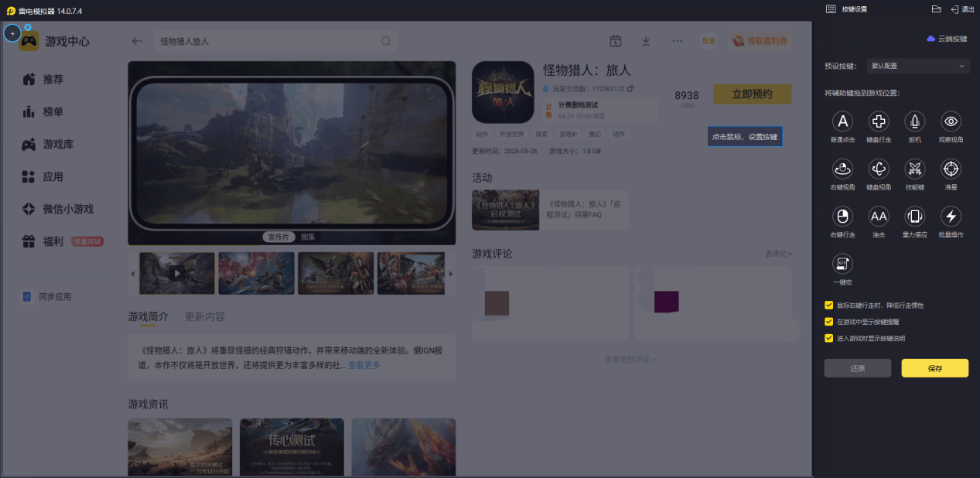
Task: Select the 一键宏 macro icon
Action: (x=843, y=264)
